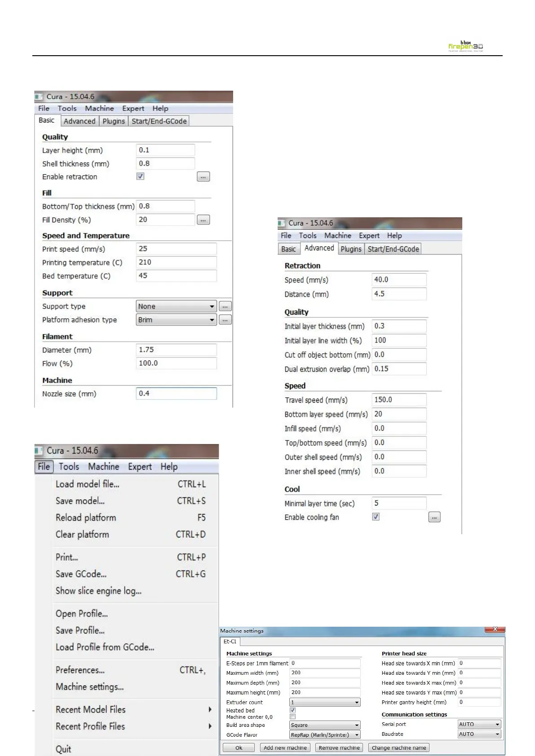Image resolution: width=535 pixels, height=756 pixels.
Task: Click Retraction Distance field showing 4.5
Action: click(399, 294)
